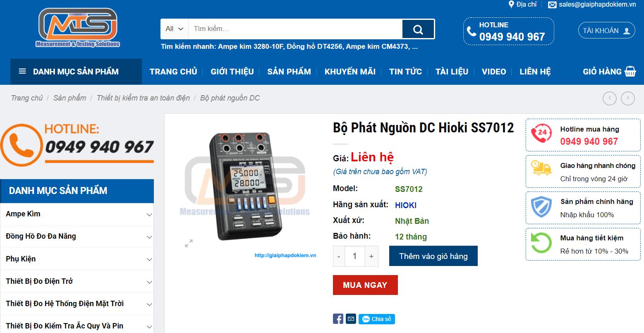Click the MTS logo
Image resolution: width=644 pixels, height=333 pixels.
tap(78, 28)
